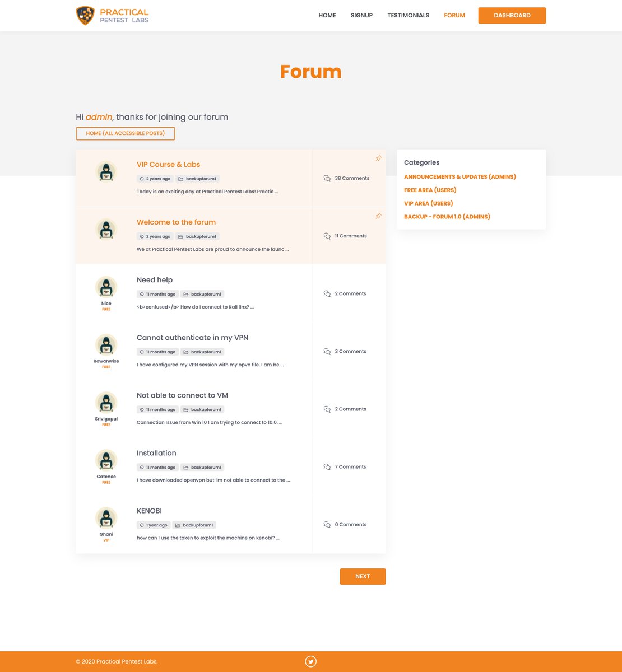Image resolution: width=622 pixels, height=672 pixels.
Task: Click the backupforum1 tag on Need help post
Action: (x=202, y=294)
